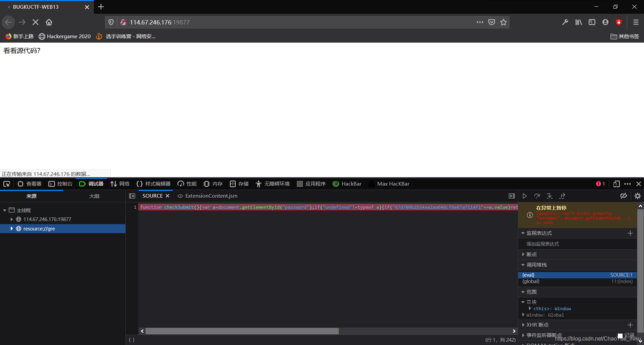644x345 pixels.
Task: Add a new watch expression
Action: (x=630, y=233)
